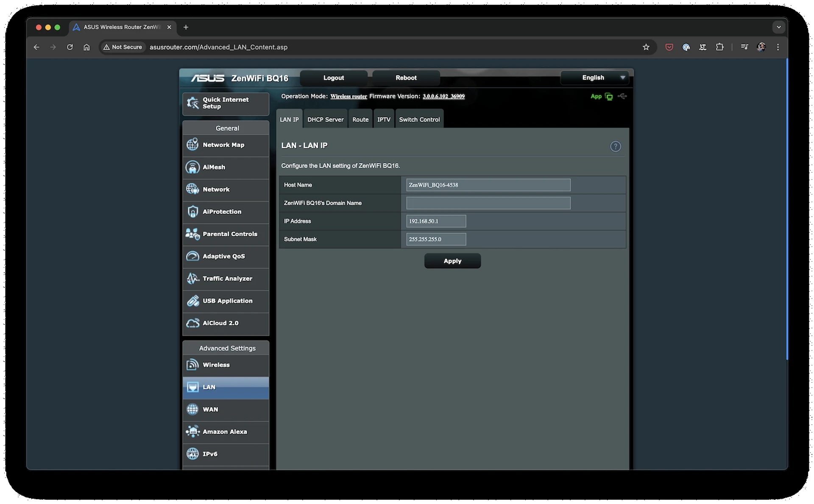814x504 pixels.
Task: Open the browser profile avatar
Action: tap(761, 47)
